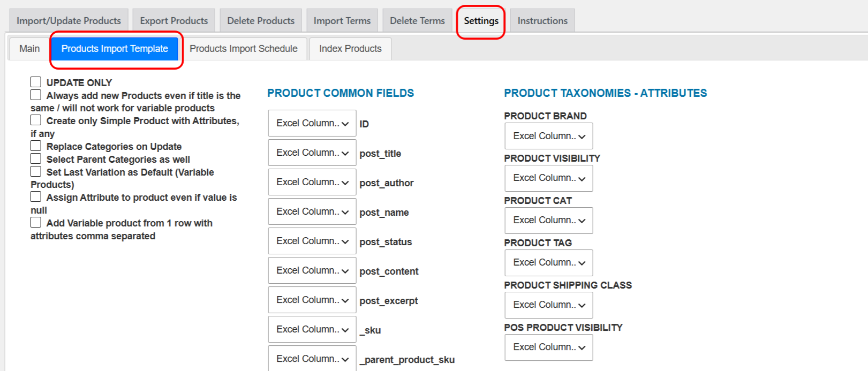
Task: Click the PRODUCT COMMON FIELDS heading
Action: pos(341,93)
